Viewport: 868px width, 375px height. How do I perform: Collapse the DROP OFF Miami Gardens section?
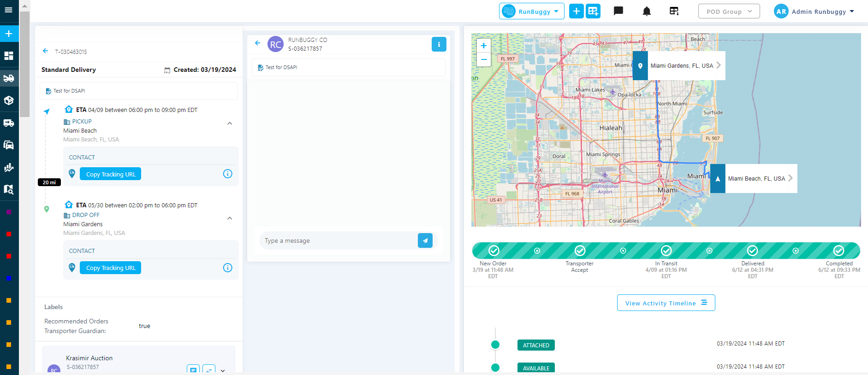coord(230,218)
